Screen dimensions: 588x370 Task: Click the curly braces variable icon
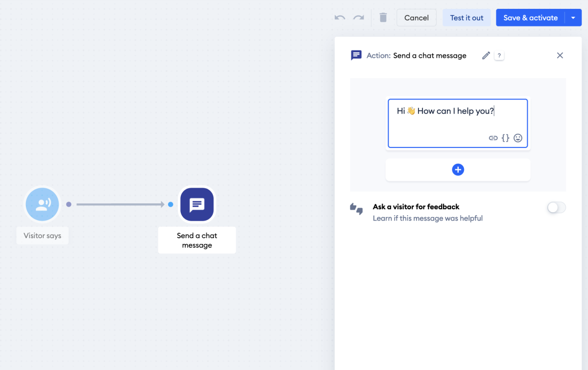coord(505,138)
